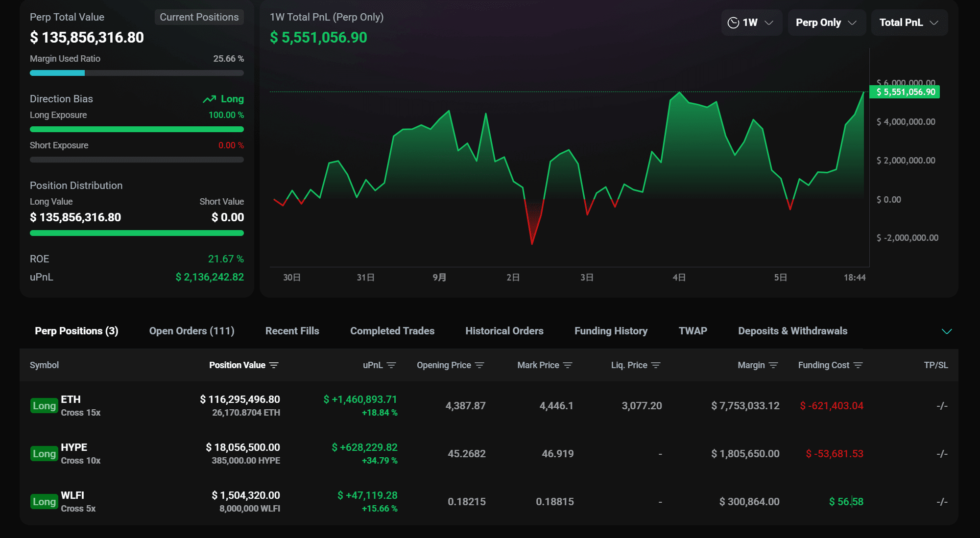Switch to Open Orders (111) tab
Image resolution: width=980 pixels, height=538 pixels.
pos(191,331)
